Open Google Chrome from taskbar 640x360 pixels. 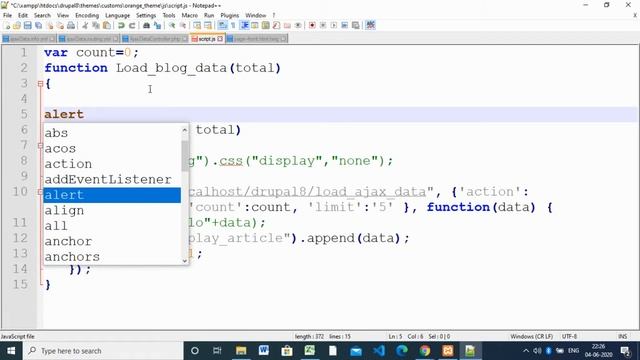(425, 351)
